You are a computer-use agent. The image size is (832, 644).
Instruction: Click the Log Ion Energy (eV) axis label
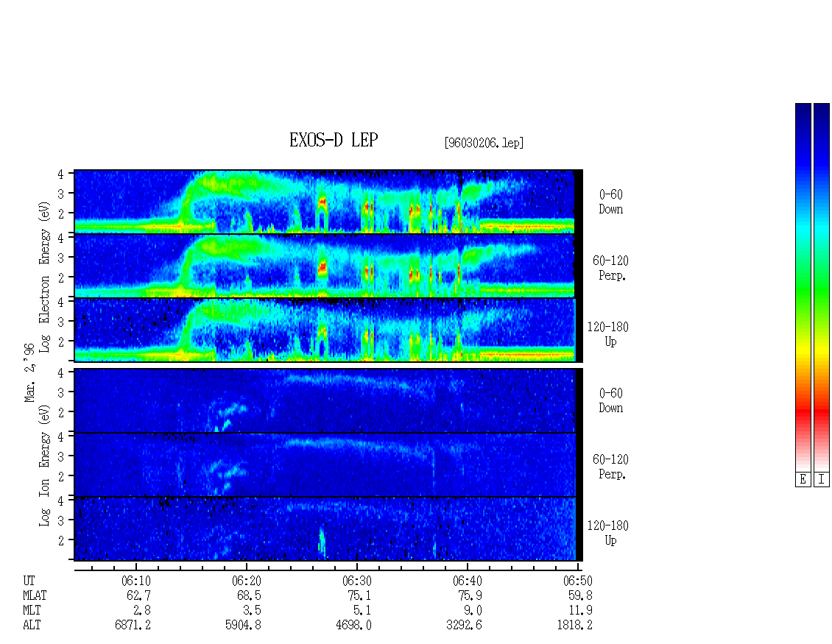(x=44, y=465)
